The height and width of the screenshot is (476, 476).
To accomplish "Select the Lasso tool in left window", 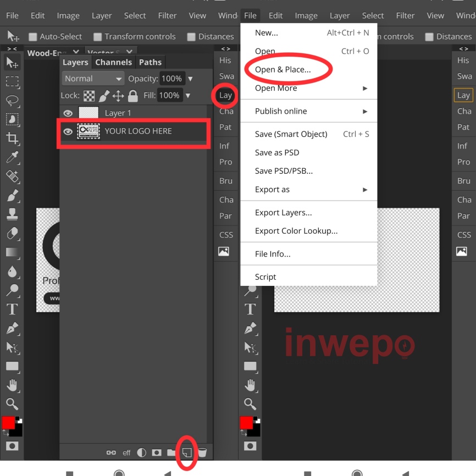I will [x=12, y=101].
